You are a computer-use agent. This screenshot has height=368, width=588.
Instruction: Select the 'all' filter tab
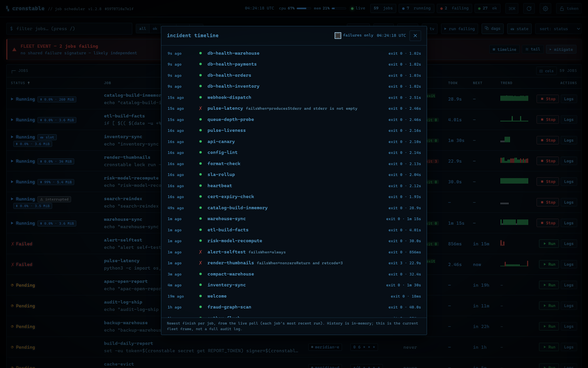click(x=143, y=29)
